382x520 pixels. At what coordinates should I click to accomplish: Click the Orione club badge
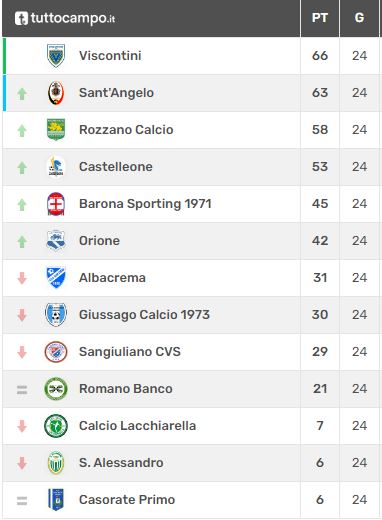pyautogui.click(x=56, y=240)
